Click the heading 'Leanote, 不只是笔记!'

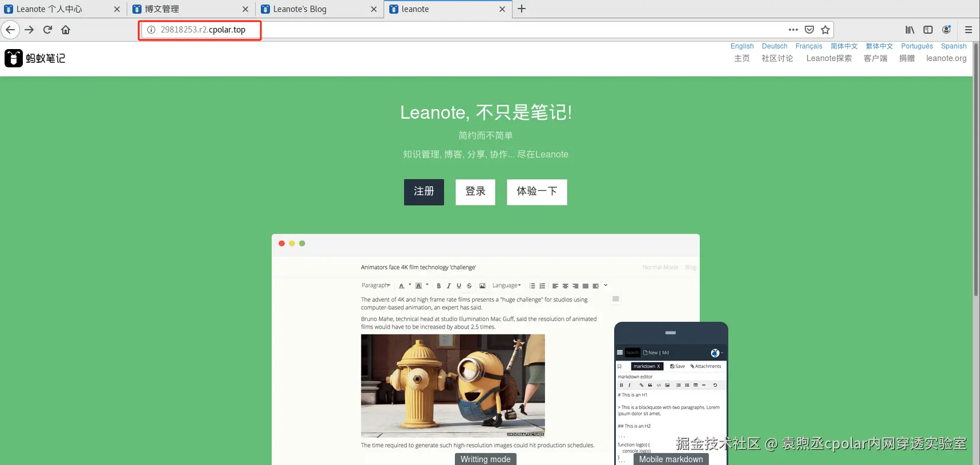[486, 112]
